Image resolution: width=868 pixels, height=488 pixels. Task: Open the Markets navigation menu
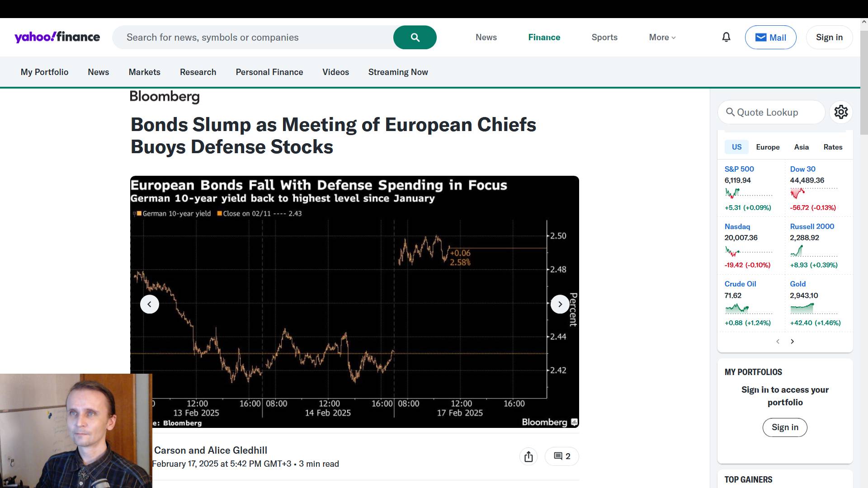(x=144, y=72)
